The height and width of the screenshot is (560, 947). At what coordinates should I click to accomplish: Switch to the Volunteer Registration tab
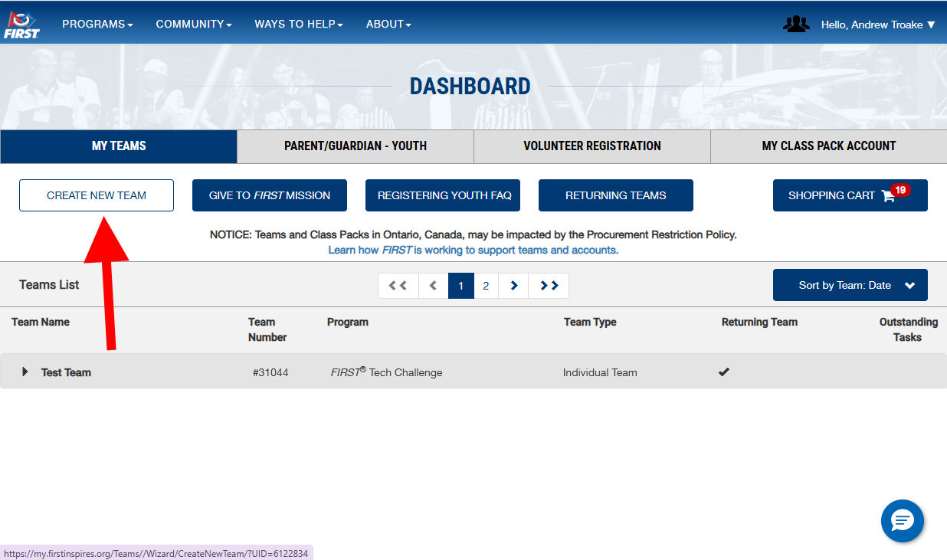pyautogui.click(x=592, y=146)
